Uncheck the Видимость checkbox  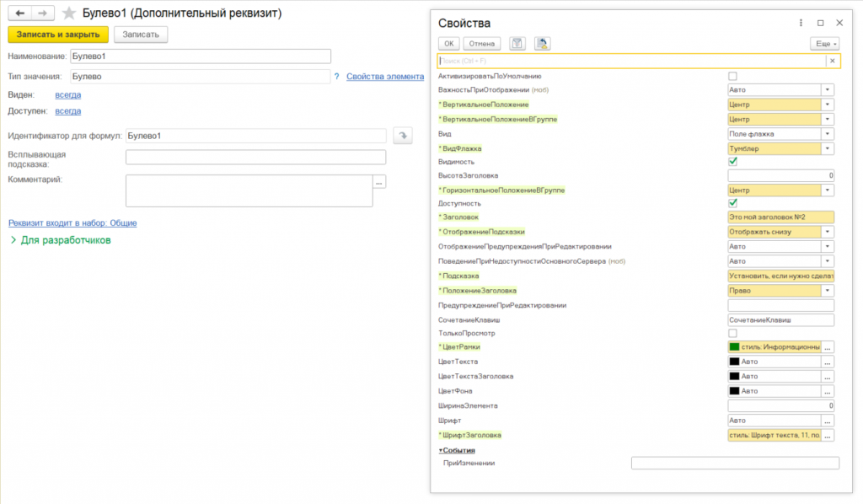coord(732,161)
